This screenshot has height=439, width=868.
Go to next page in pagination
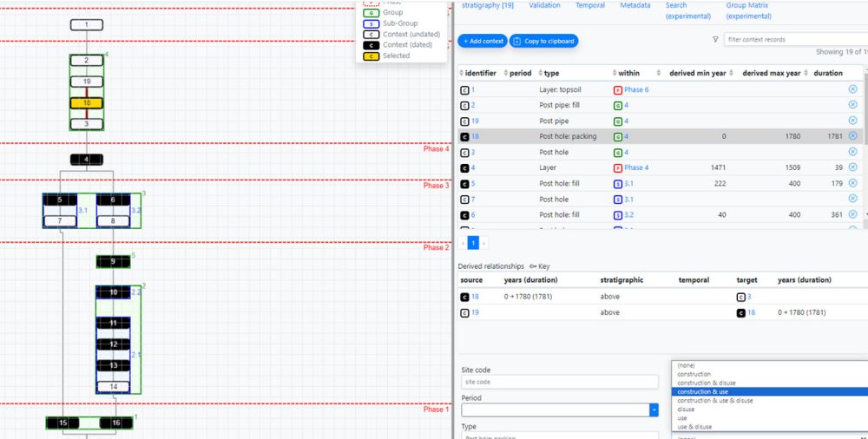click(x=483, y=243)
